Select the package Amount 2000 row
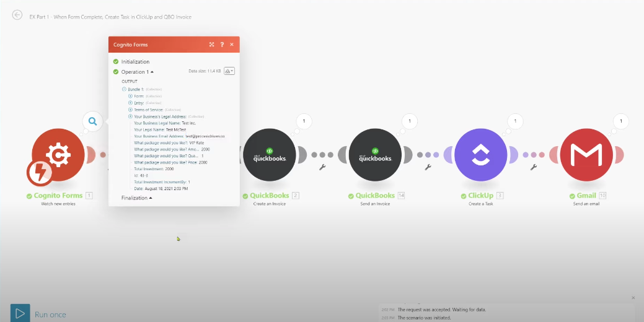The width and height of the screenshot is (644, 322). (x=172, y=149)
